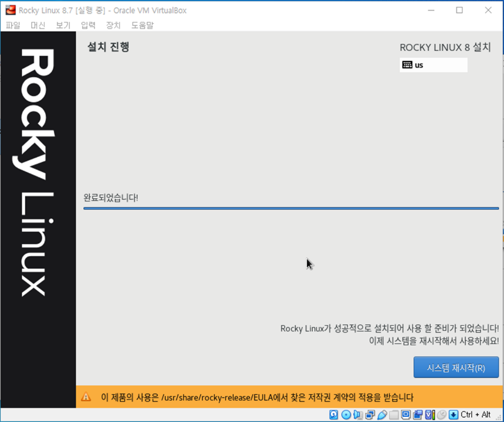
Task: Open the 입력 menu
Action: coord(88,25)
